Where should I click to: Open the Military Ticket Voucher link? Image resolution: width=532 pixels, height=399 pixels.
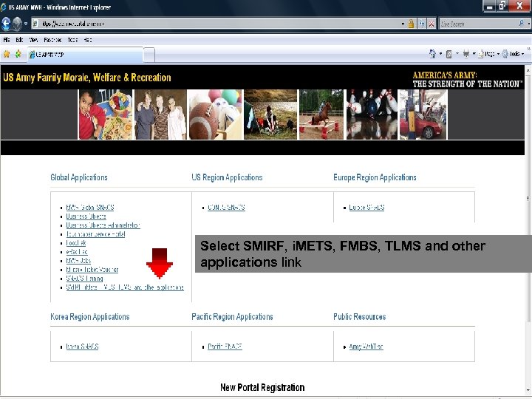click(92, 270)
